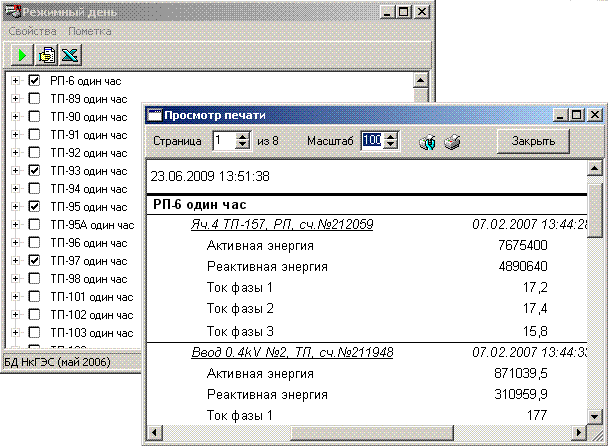Image resolution: width=608 pixels, height=446 pixels.
Task: Click into the Масштаб value field
Action: coord(372,140)
